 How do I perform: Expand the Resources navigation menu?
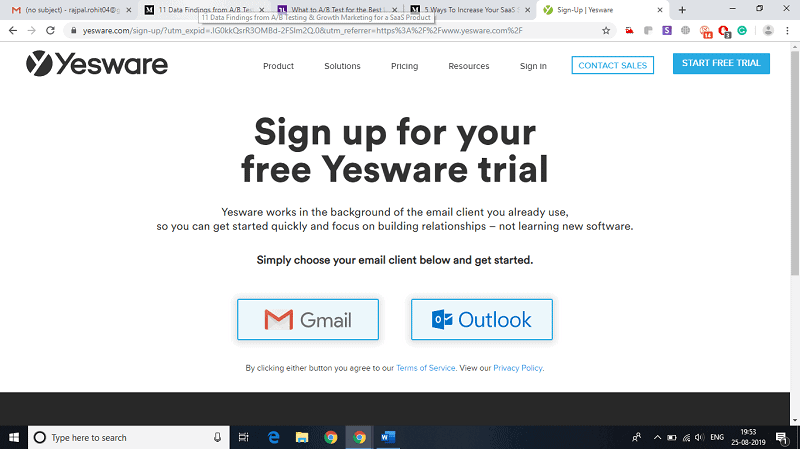pos(469,66)
